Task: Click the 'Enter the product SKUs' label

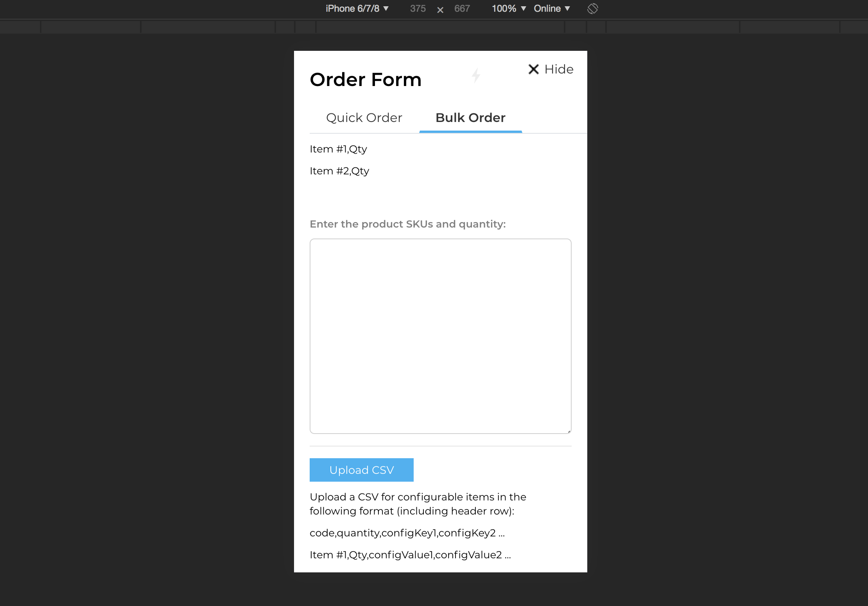Action: 407,224
